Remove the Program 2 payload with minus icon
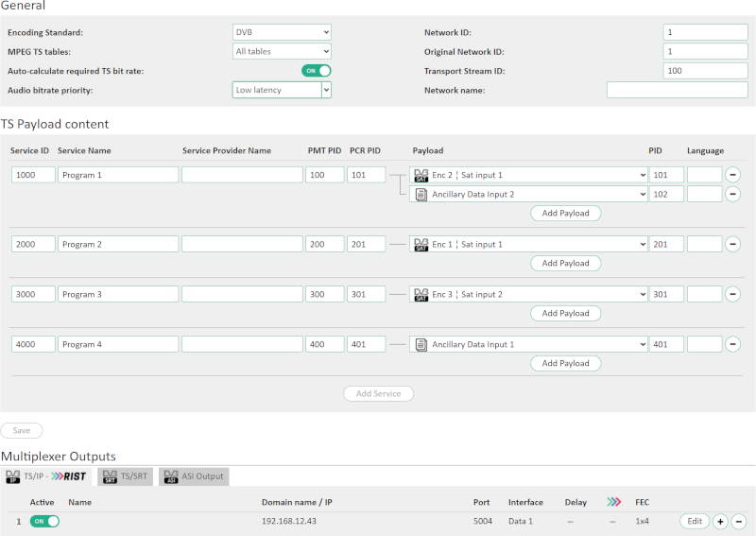This screenshot has width=756, height=536. 732,244
